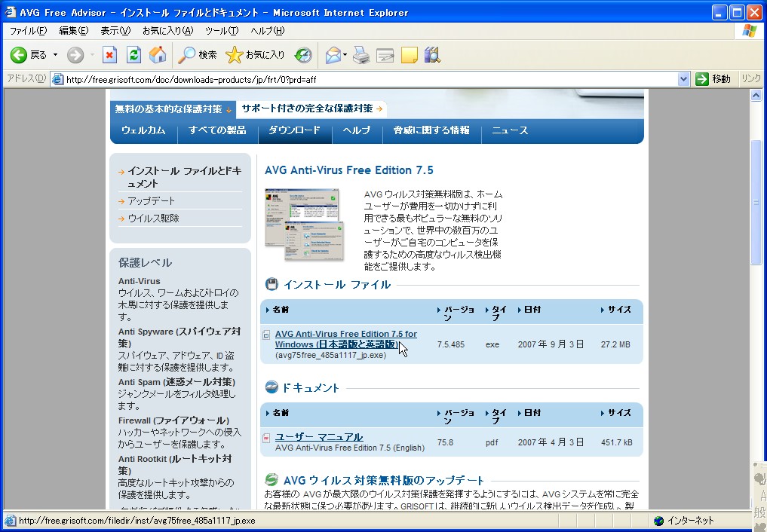Image resolution: width=767 pixels, height=532 pixels.
Task: Open the Forward button history dropdown arrow
Action: point(92,55)
